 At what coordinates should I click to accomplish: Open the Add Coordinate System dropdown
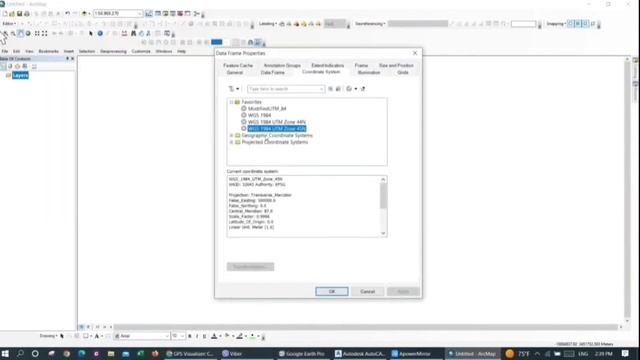click(351, 89)
